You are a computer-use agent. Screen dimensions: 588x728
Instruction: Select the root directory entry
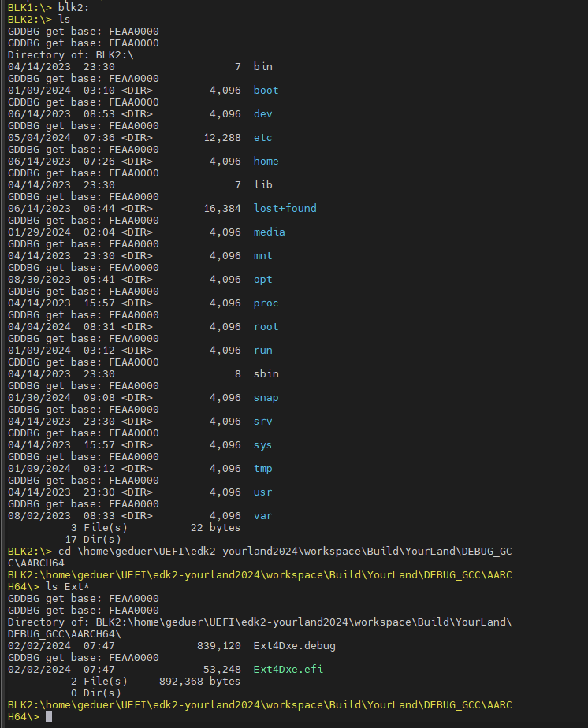tap(266, 327)
